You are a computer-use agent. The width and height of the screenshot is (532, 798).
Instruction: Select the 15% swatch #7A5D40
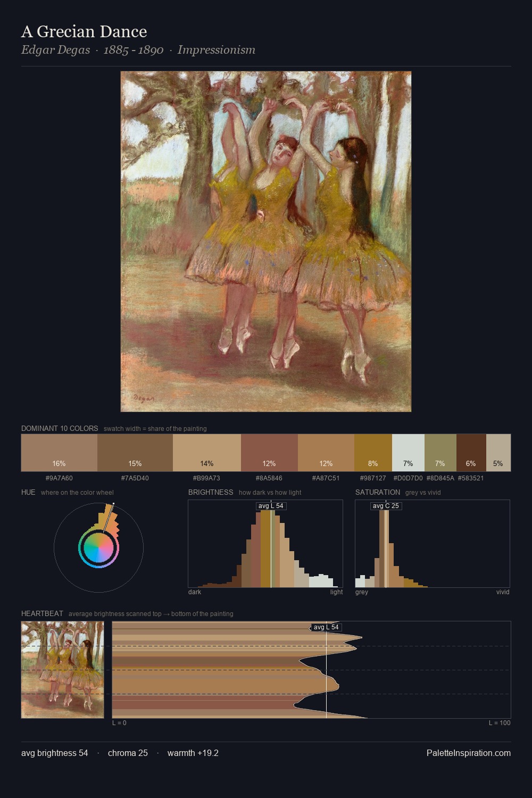pyautogui.click(x=135, y=453)
